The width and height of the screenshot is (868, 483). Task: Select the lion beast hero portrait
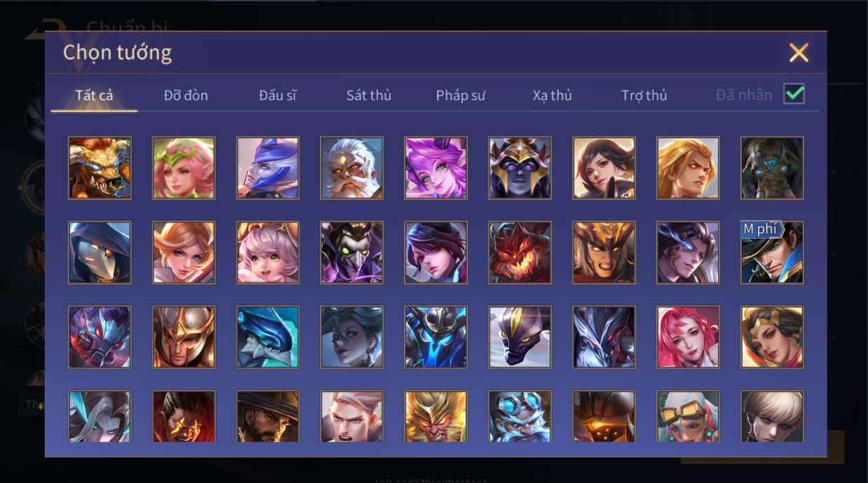point(100,168)
